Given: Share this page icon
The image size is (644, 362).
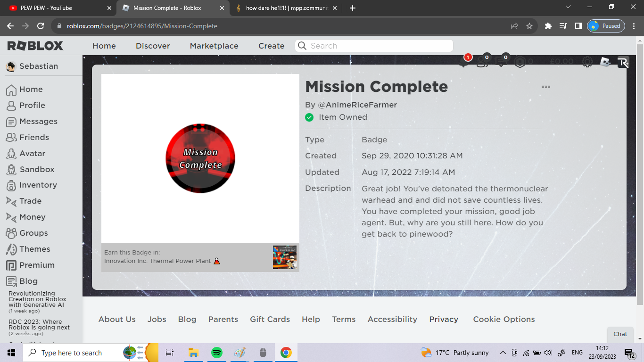Looking at the screenshot, I should [x=514, y=26].
